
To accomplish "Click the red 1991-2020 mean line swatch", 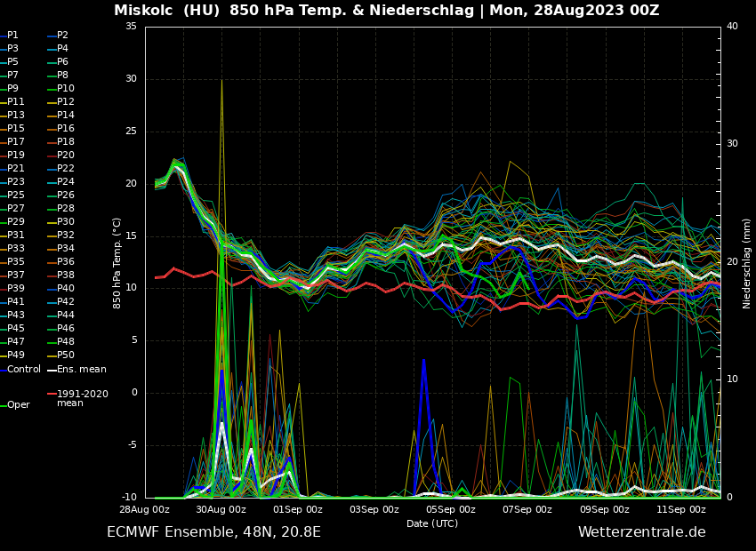I will coord(52,394).
